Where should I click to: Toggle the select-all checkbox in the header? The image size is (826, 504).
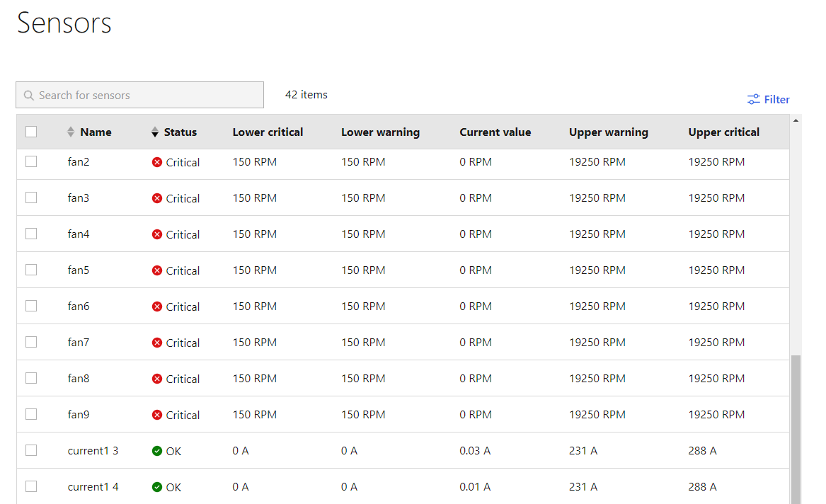click(x=31, y=132)
